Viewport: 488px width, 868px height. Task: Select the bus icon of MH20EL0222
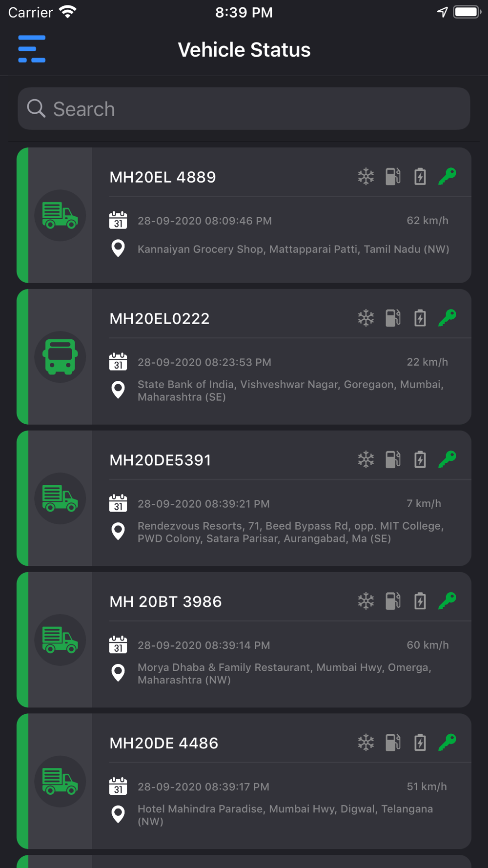click(x=60, y=357)
